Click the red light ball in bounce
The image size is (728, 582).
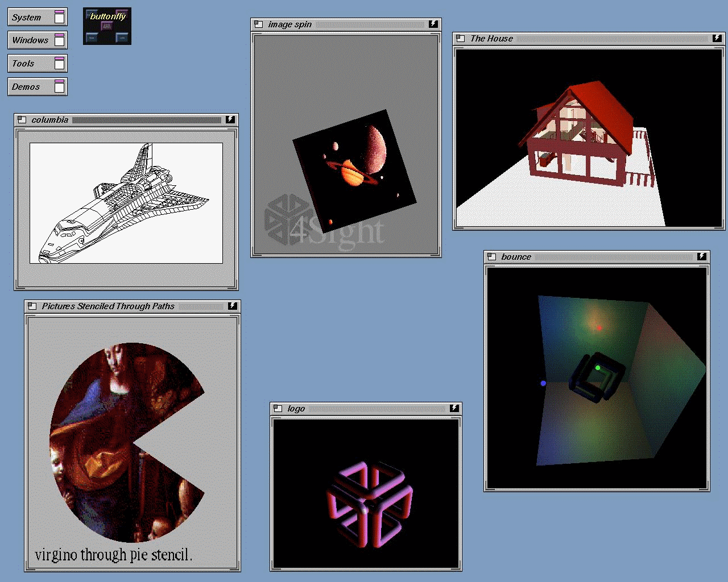(x=599, y=328)
